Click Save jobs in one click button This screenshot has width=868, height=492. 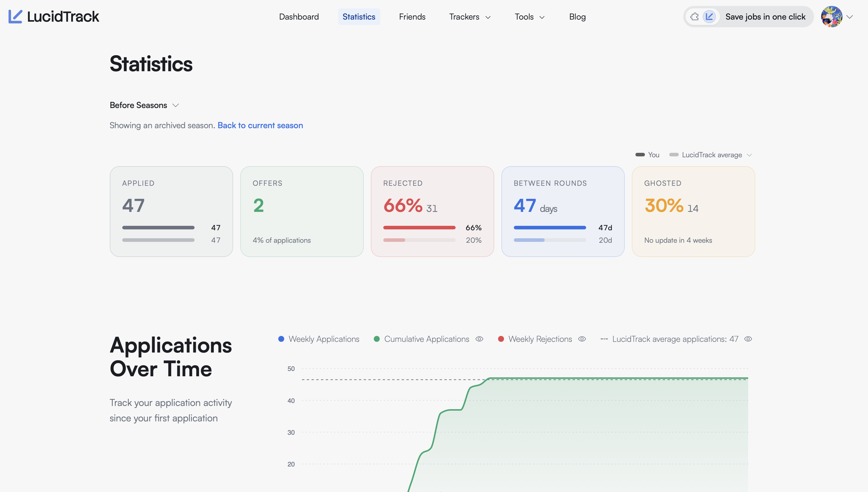(x=748, y=17)
